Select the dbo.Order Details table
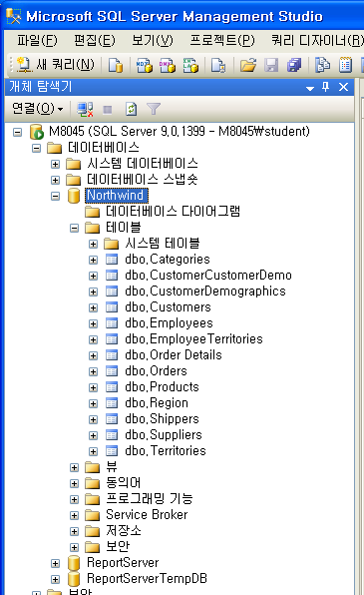Image resolution: width=364 pixels, height=595 pixels. pyautogui.click(x=174, y=354)
